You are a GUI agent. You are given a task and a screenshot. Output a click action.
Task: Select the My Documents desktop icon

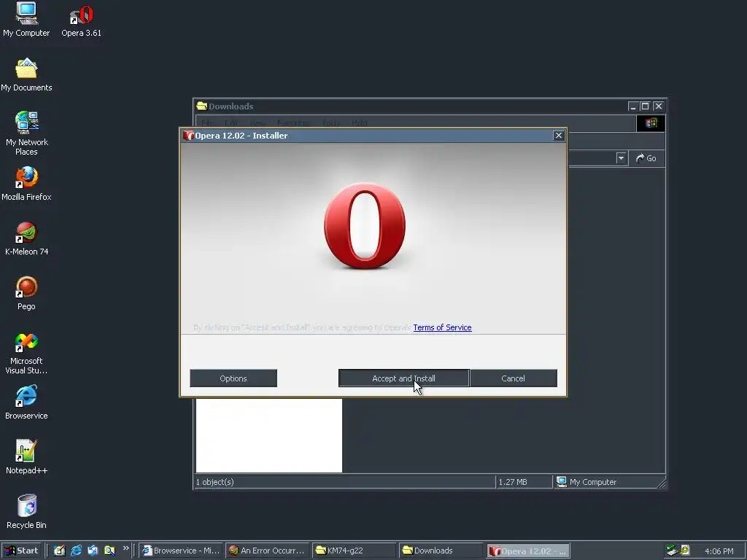[26, 75]
